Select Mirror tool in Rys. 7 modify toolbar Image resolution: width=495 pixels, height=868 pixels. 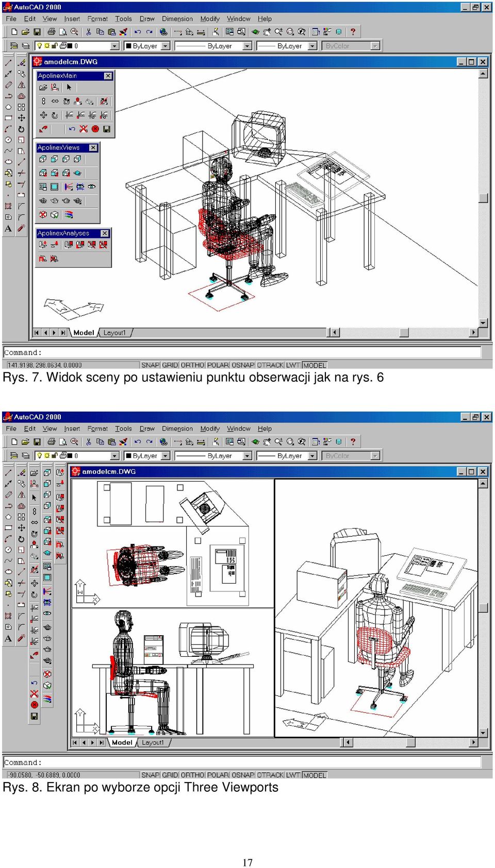pos(21,84)
